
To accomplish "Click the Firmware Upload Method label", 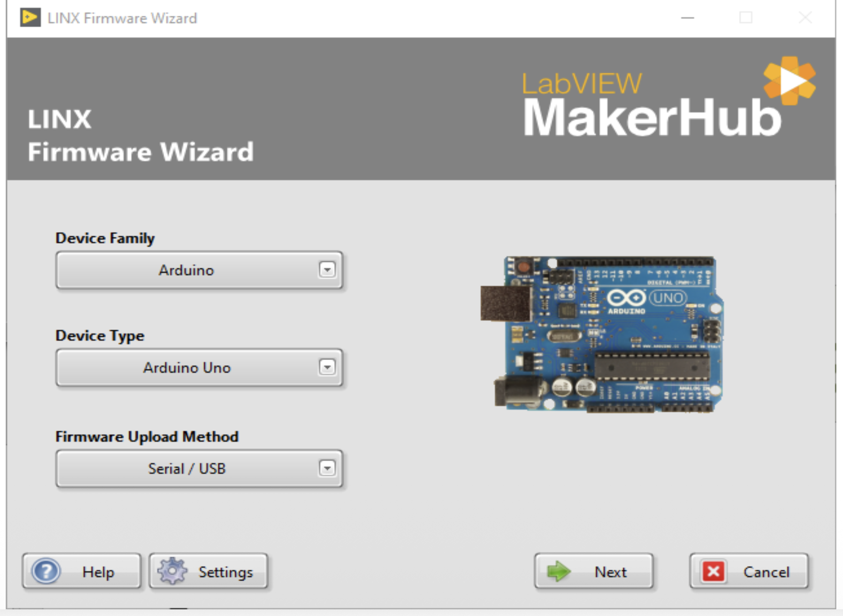I will point(147,436).
